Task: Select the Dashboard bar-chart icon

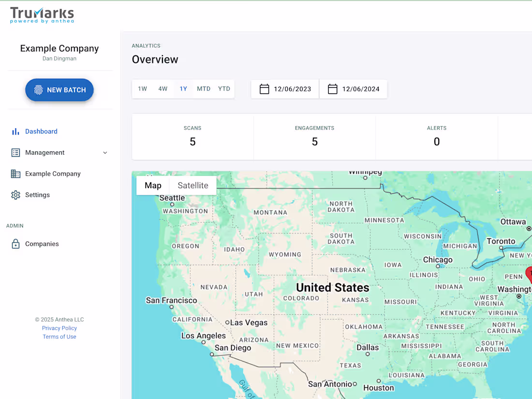Action: click(15, 131)
